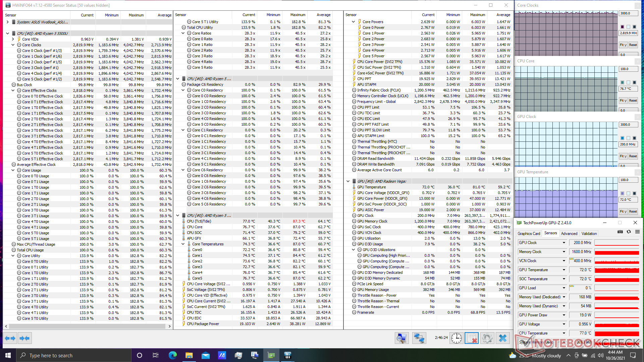Select the Total CPU Usage sensor row
This screenshot has height=362, width=644.
coord(89,250)
